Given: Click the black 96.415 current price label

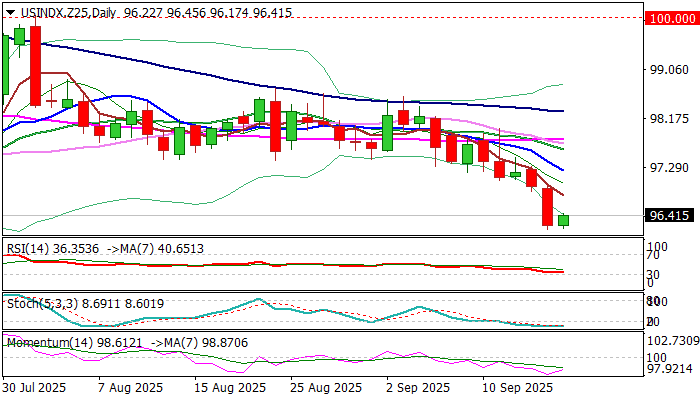Looking at the screenshot, I should 670,216.
